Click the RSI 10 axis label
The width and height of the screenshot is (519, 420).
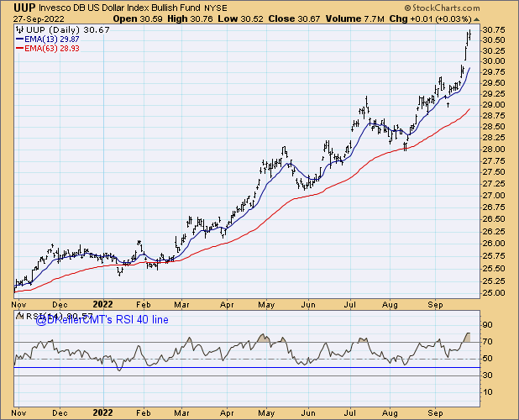488,392
